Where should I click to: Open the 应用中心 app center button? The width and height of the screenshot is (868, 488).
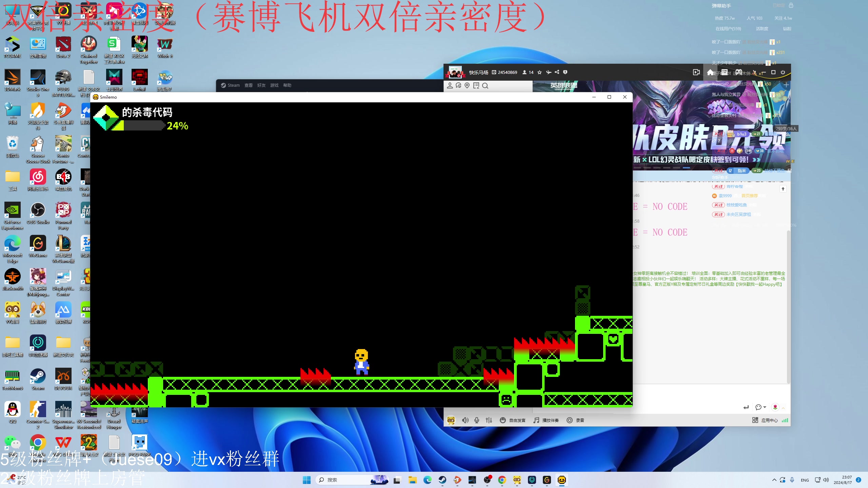tap(765, 420)
